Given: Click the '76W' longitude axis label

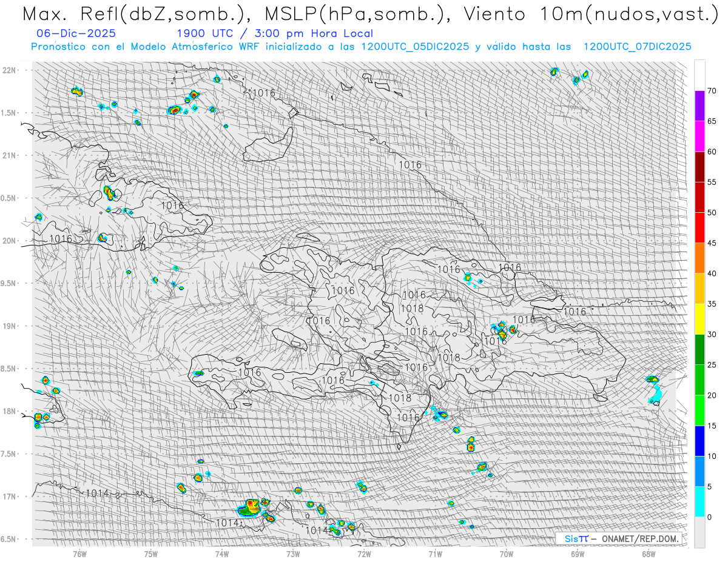Looking at the screenshot, I should (x=79, y=554).
